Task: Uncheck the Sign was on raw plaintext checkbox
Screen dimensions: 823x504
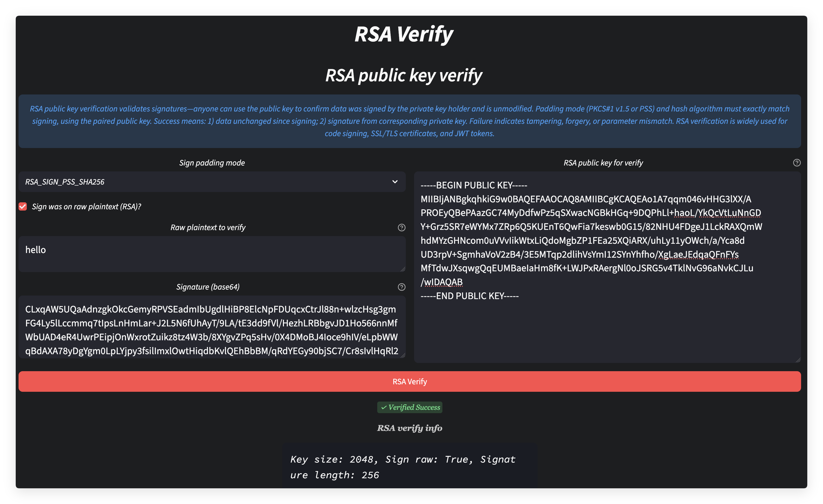Action: pyautogui.click(x=23, y=207)
